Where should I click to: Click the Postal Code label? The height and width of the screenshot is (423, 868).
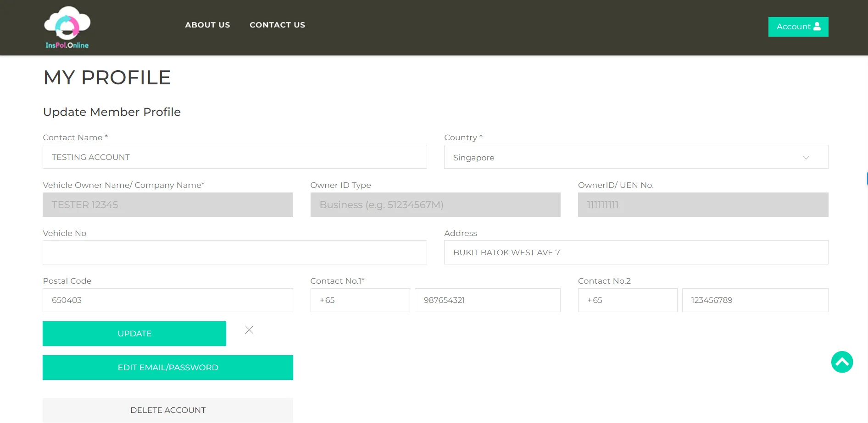[67, 281]
